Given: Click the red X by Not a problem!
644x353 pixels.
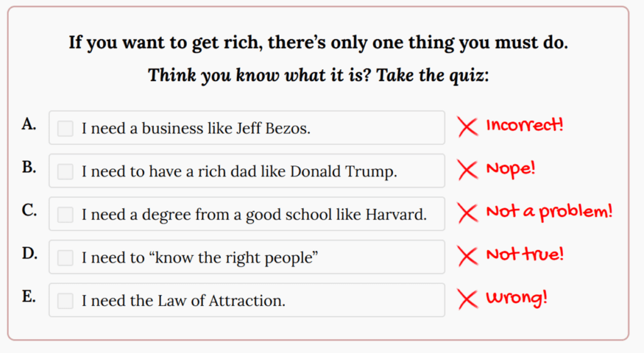Looking at the screenshot, I should pos(467,213).
